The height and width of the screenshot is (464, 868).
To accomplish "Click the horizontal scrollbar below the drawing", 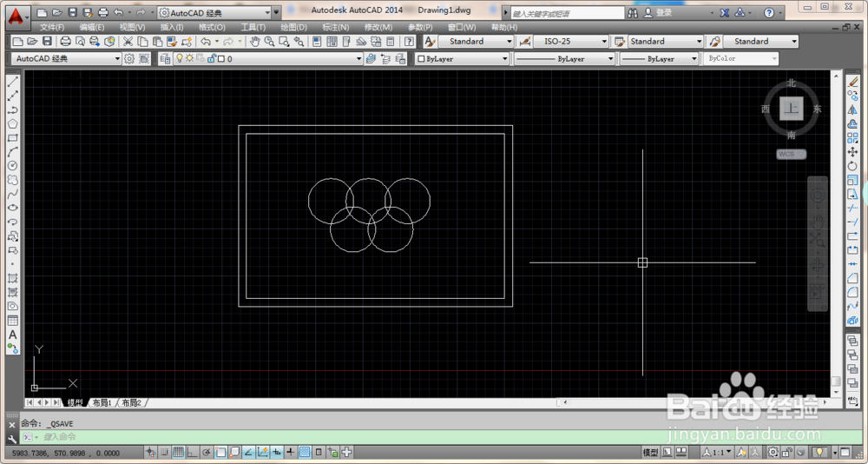I will tap(694, 402).
